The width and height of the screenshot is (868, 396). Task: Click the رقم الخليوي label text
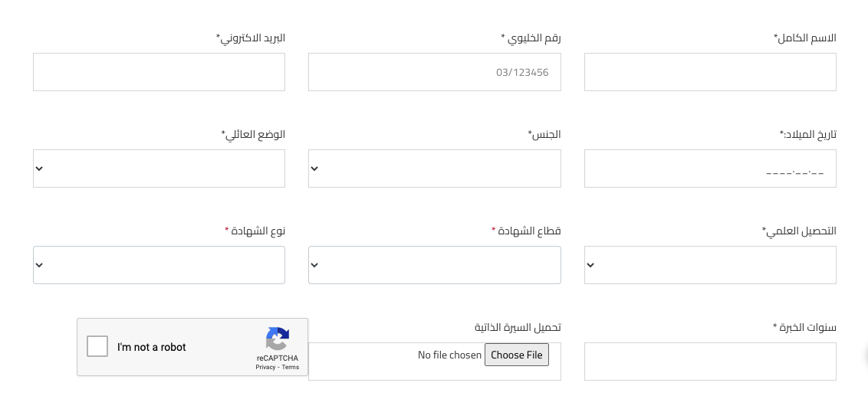pyautogui.click(x=531, y=38)
